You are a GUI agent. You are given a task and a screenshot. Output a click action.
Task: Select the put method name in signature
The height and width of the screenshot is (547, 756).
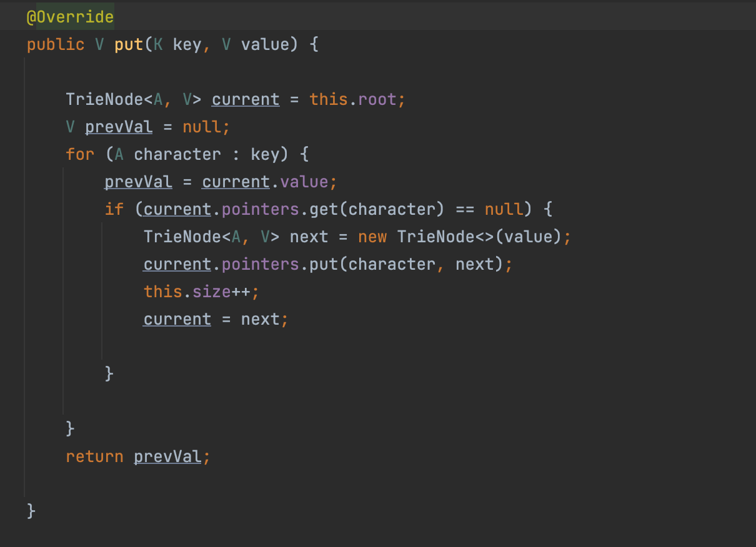click(x=129, y=45)
